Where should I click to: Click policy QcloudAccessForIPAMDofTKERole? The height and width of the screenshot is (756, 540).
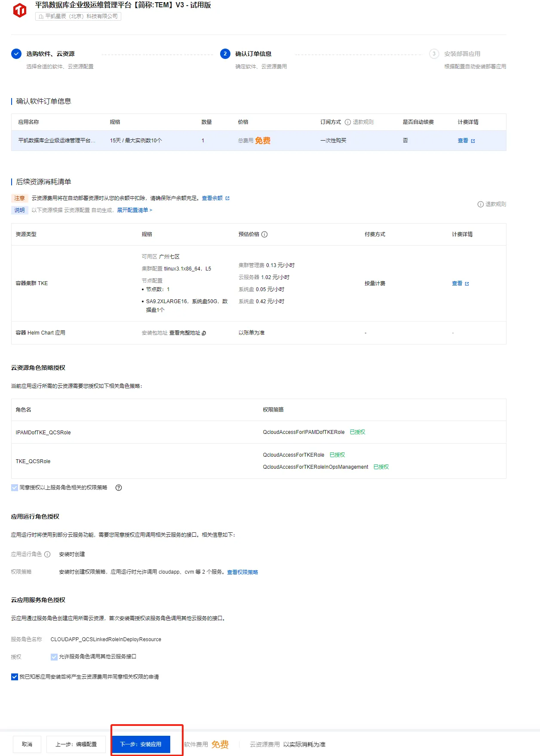(304, 432)
